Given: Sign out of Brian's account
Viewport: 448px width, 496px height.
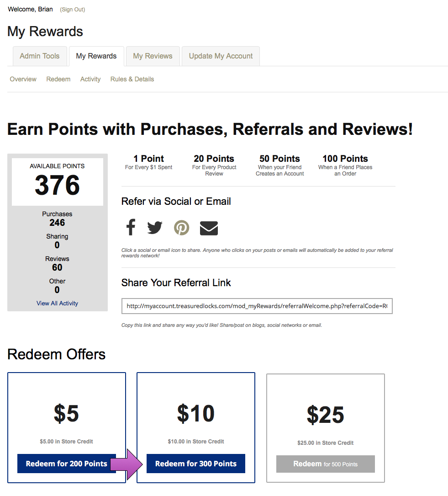Looking at the screenshot, I should point(72,9).
